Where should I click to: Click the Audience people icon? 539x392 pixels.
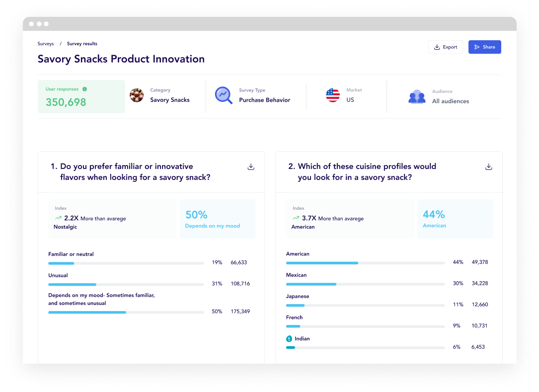417,96
